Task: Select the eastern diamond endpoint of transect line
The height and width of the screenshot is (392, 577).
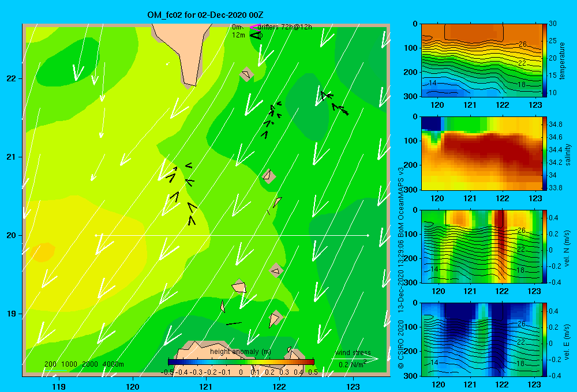Action: coord(368,235)
